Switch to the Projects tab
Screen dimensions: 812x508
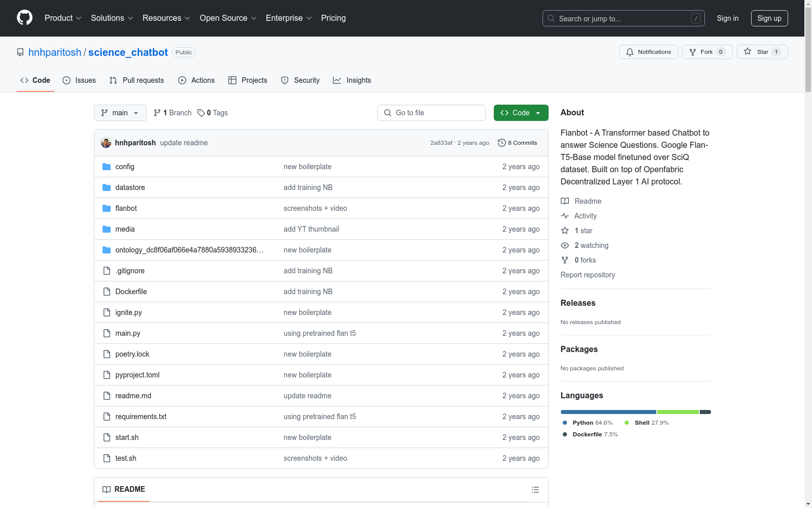point(248,80)
